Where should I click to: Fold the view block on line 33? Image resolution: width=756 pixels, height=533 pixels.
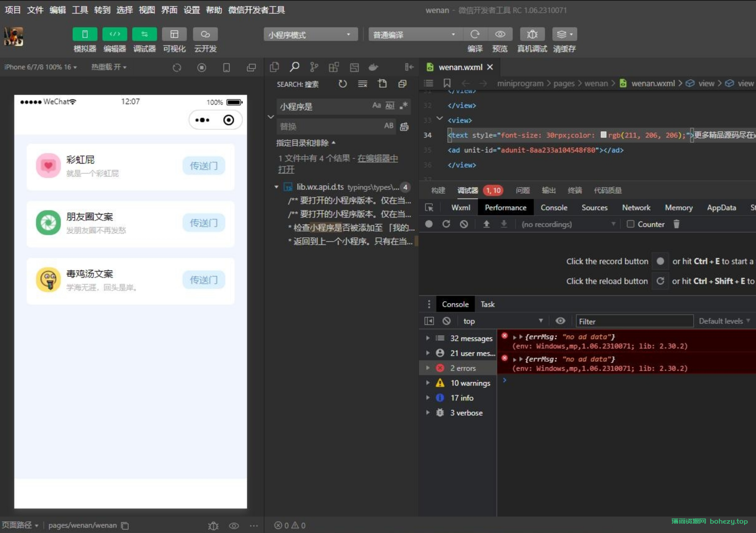point(439,118)
